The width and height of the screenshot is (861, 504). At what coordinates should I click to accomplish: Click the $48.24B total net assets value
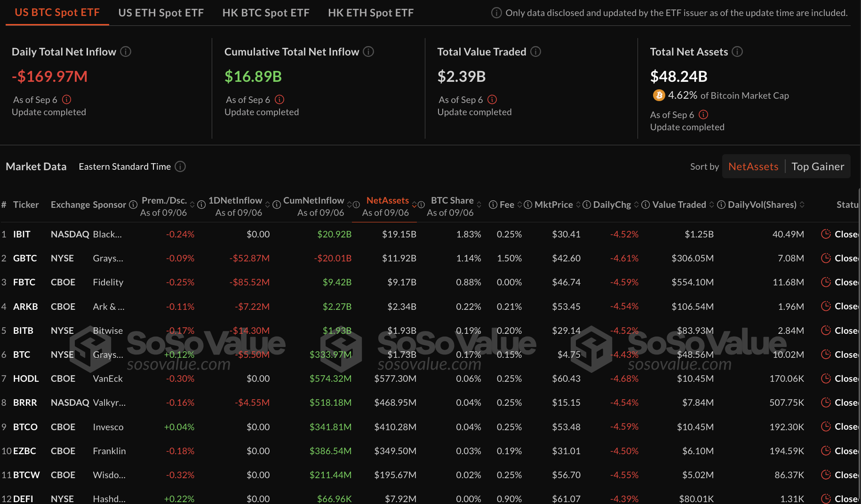tap(679, 76)
